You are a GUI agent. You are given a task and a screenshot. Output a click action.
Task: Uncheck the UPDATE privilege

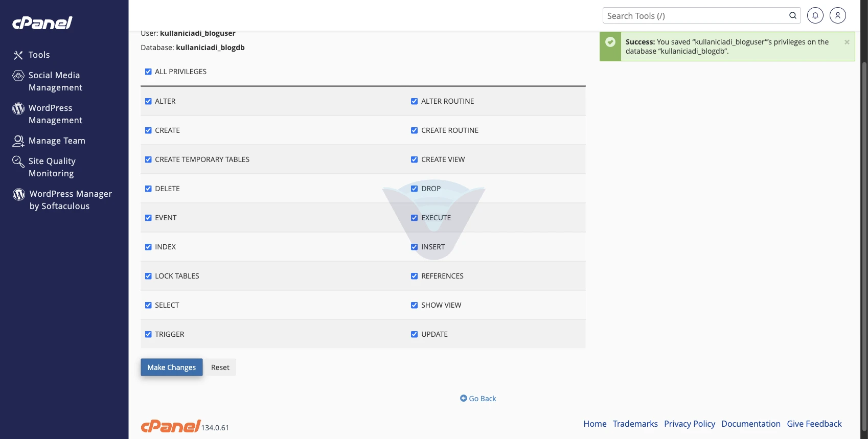(x=415, y=334)
